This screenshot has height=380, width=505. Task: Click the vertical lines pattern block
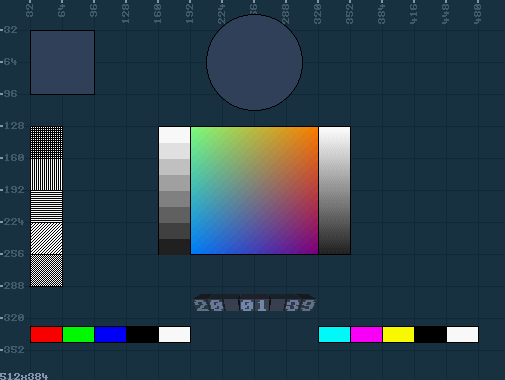46,174
